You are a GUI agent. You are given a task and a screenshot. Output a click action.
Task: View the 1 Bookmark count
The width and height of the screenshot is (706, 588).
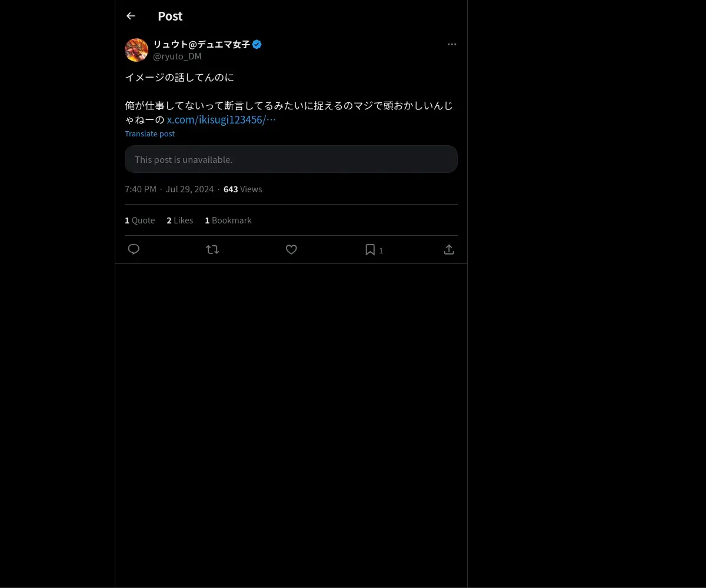tap(228, 220)
